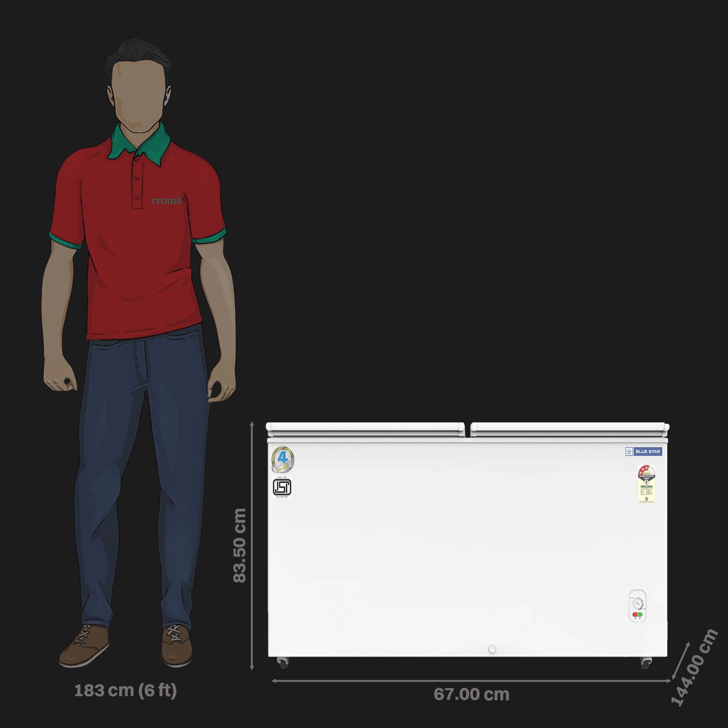This screenshot has height=728, width=728.
Task: Click the thermostat control dial
Action: 637,603
